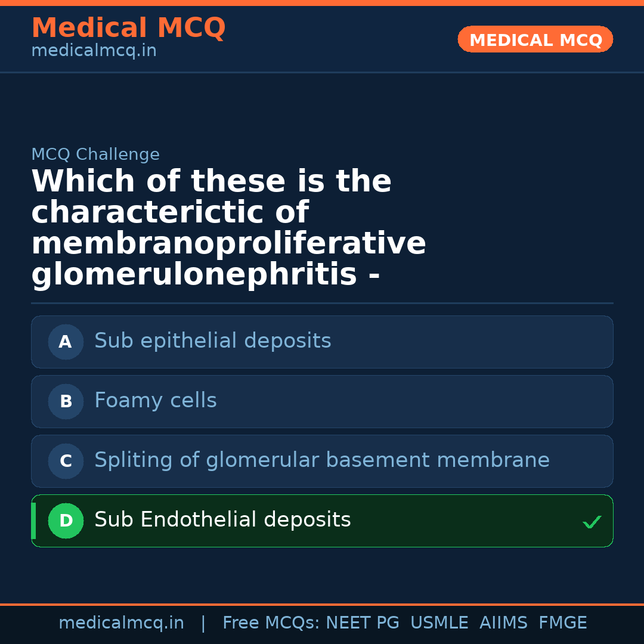The image size is (644, 644).
Task: Select option A Sub epithelial deposits
Action: [322, 342]
